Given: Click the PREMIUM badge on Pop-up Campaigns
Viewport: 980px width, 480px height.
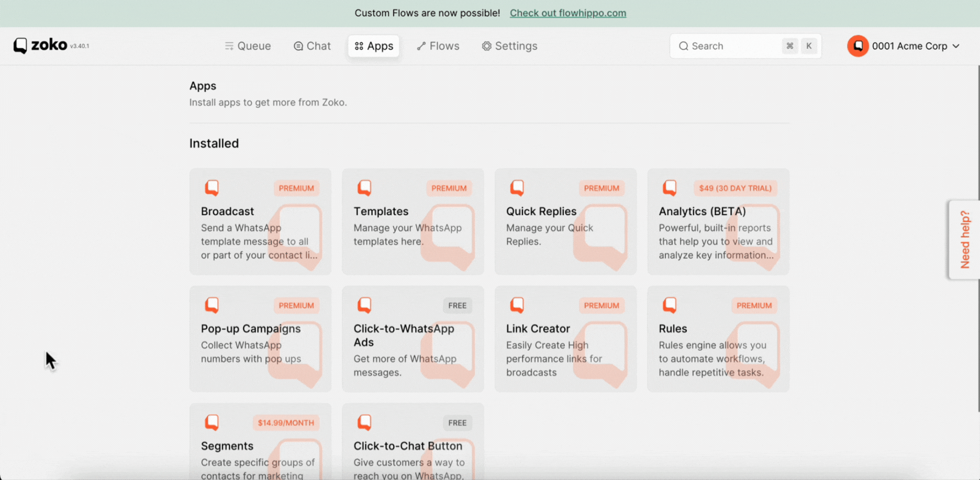Looking at the screenshot, I should point(296,305).
